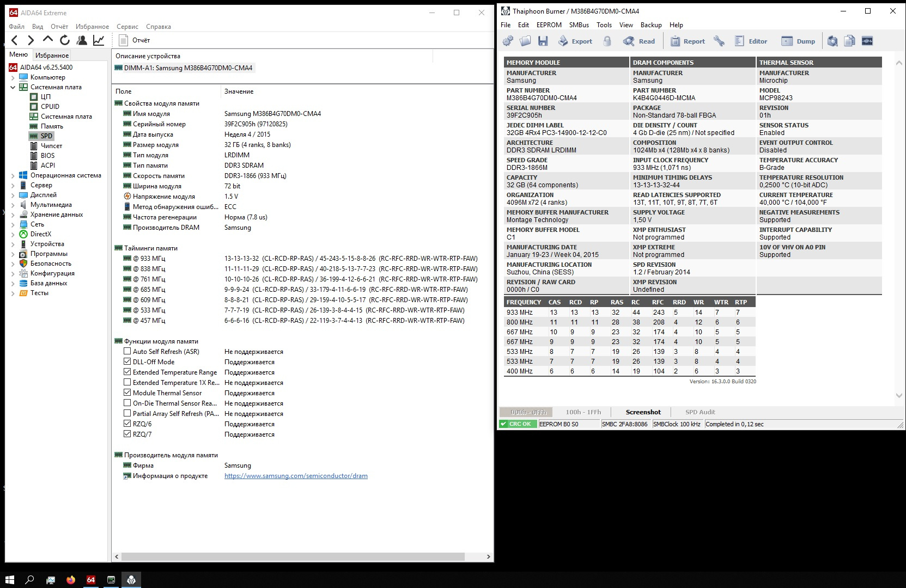Save dump with the floppy disk icon
The image size is (906, 588).
coord(543,41)
